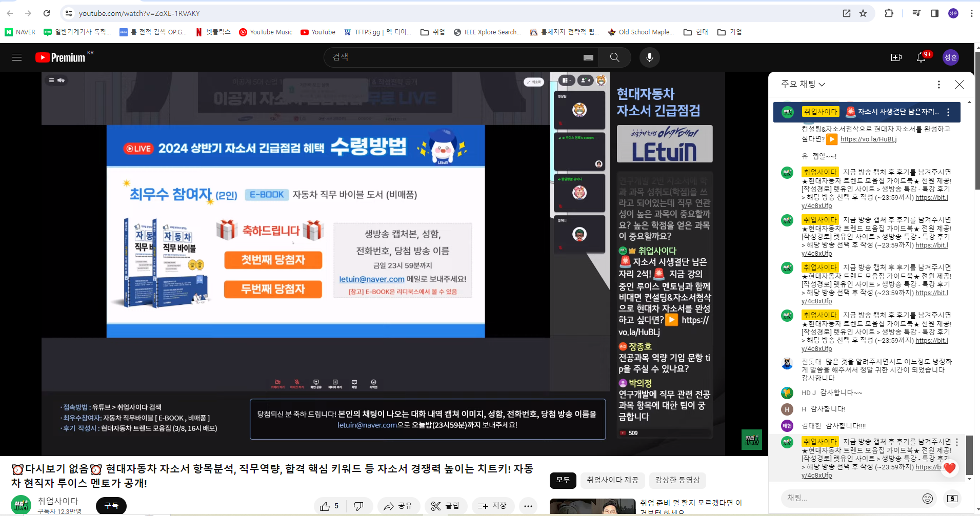
Task: Go back in the browser
Action: tap(10, 13)
